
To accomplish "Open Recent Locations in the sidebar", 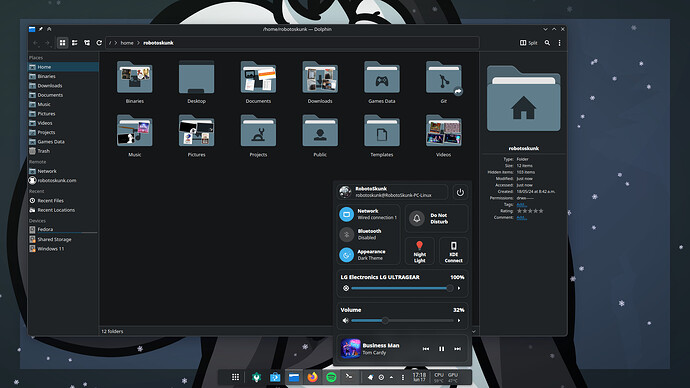I will tap(63, 210).
